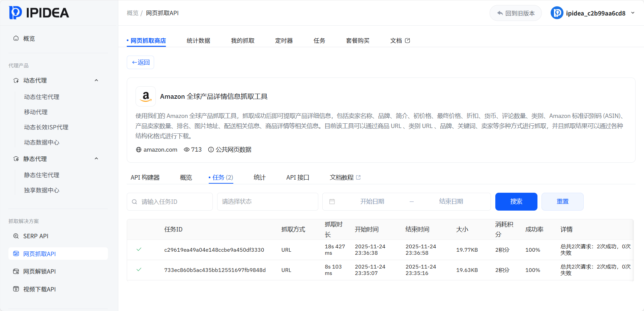
Task: Open the 请选择状态 dropdown
Action: pos(268,202)
